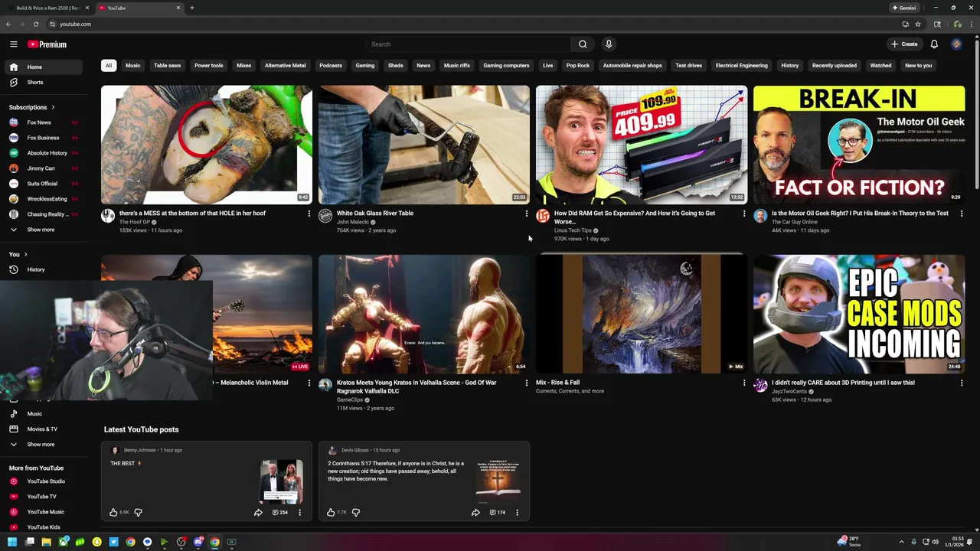The height and width of the screenshot is (551, 980).
Task: Open options for the hoof video
Action: pyautogui.click(x=309, y=214)
